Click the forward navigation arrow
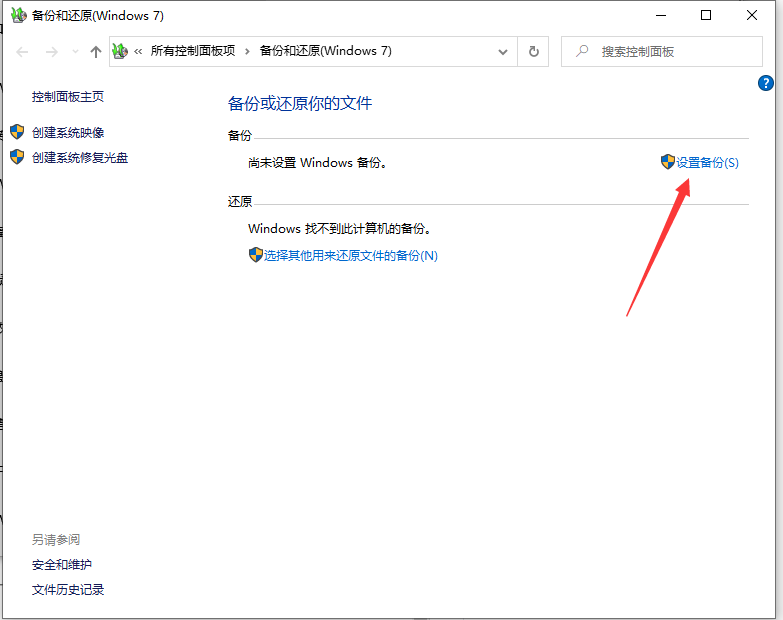 (48, 52)
